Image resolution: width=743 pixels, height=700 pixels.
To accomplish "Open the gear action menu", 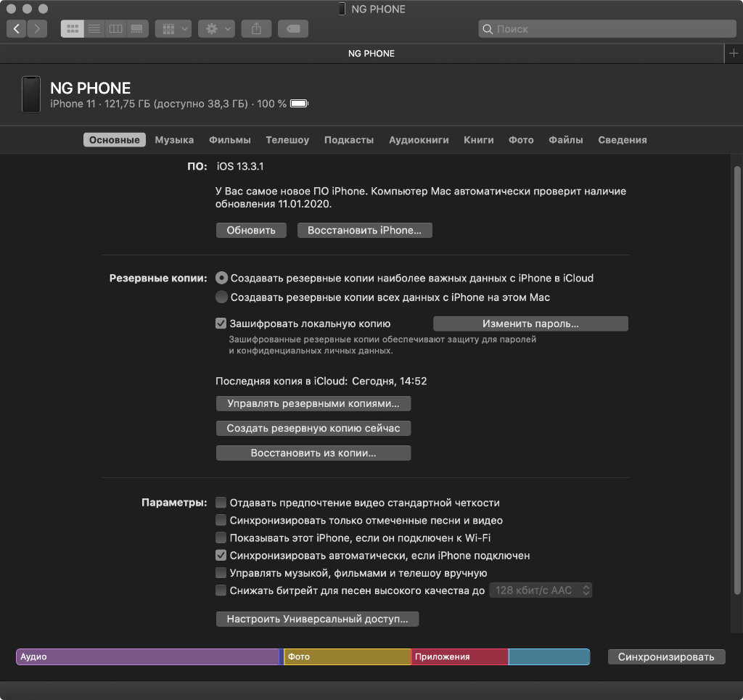I will pos(216,29).
